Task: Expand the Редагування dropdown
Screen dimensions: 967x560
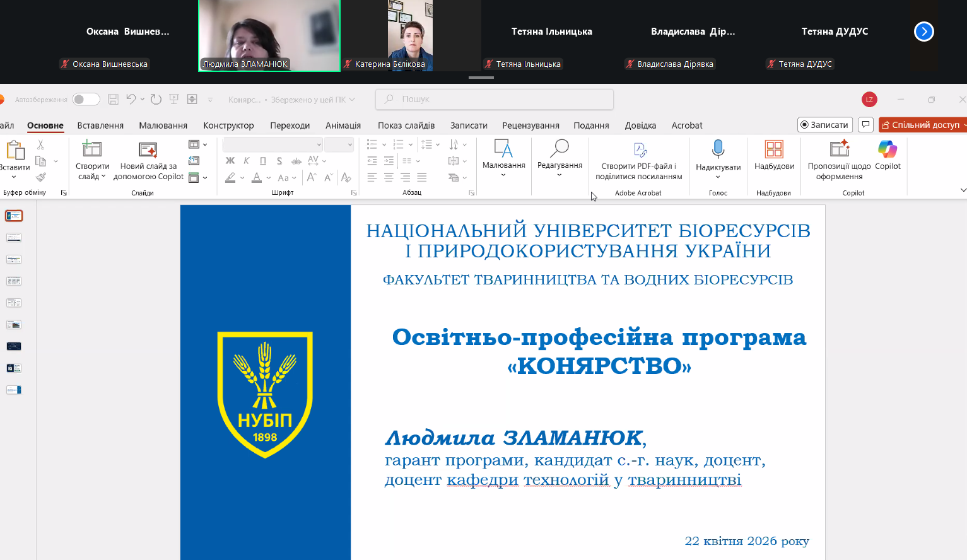Action: pos(560,158)
